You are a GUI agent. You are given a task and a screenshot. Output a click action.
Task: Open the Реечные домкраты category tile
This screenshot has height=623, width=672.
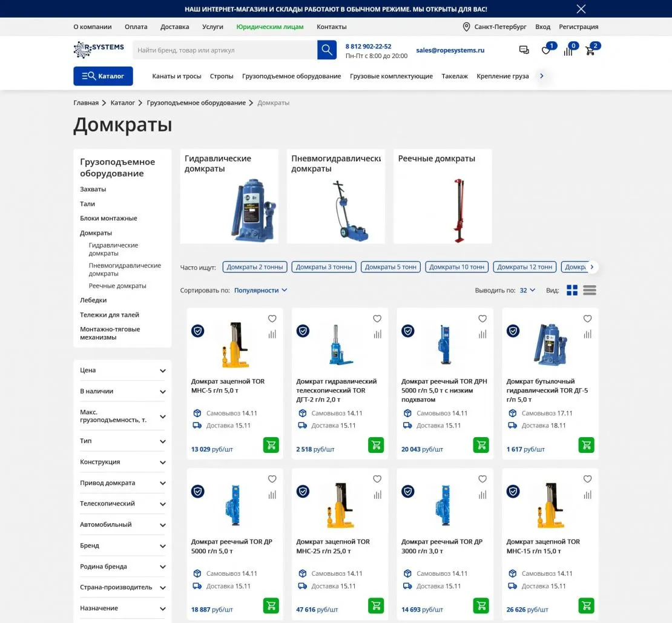[443, 196]
